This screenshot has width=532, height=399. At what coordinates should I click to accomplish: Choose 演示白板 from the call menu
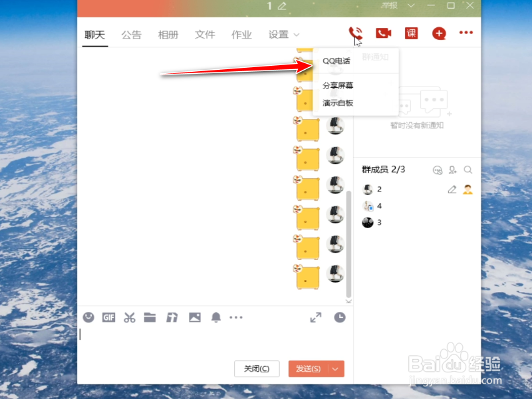coord(338,103)
